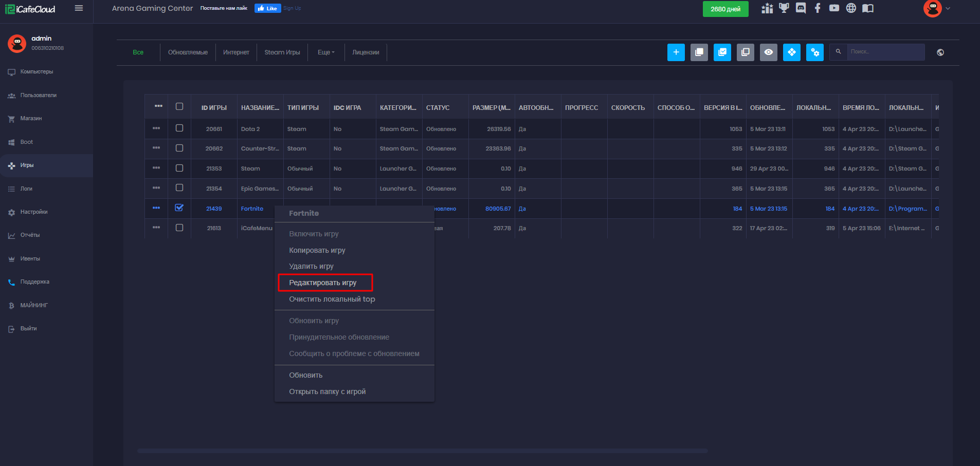The image size is (980, 466).
Task: Click the trophy icon in header
Action: [x=784, y=8]
